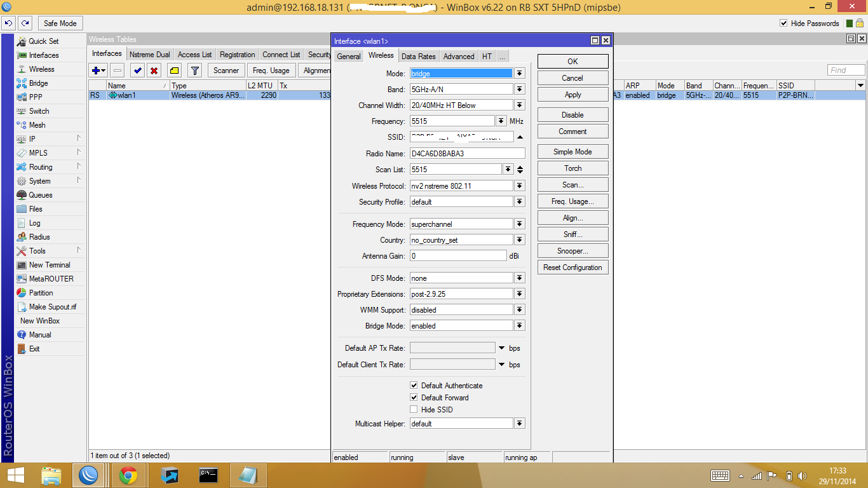Open File Explorer from the taskbar
Screen dimensions: 868x488
(51, 475)
